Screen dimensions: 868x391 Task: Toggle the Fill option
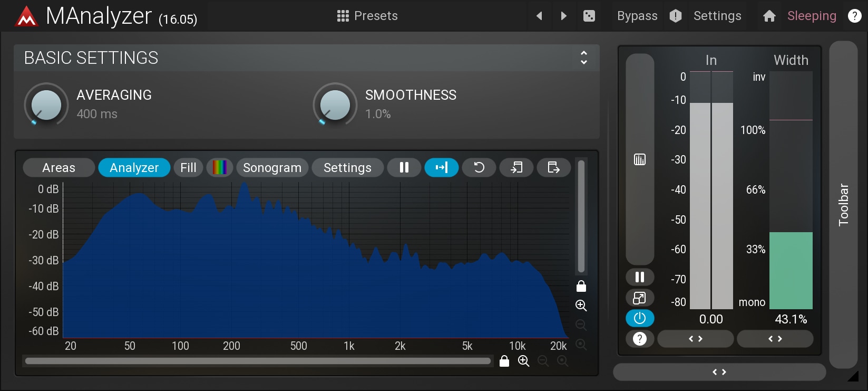point(188,168)
